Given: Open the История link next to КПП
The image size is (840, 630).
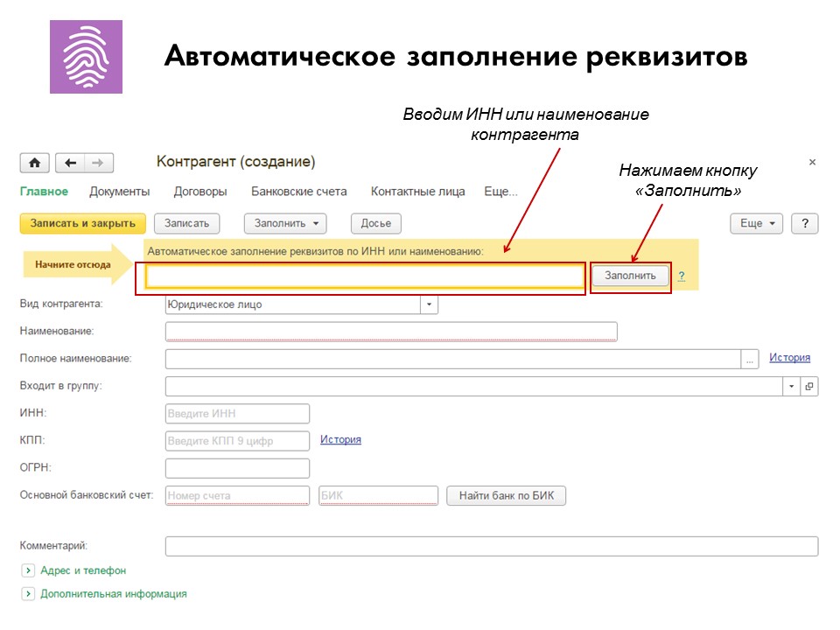Looking at the screenshot, I should pyautogui.click(x=340, y=439).
